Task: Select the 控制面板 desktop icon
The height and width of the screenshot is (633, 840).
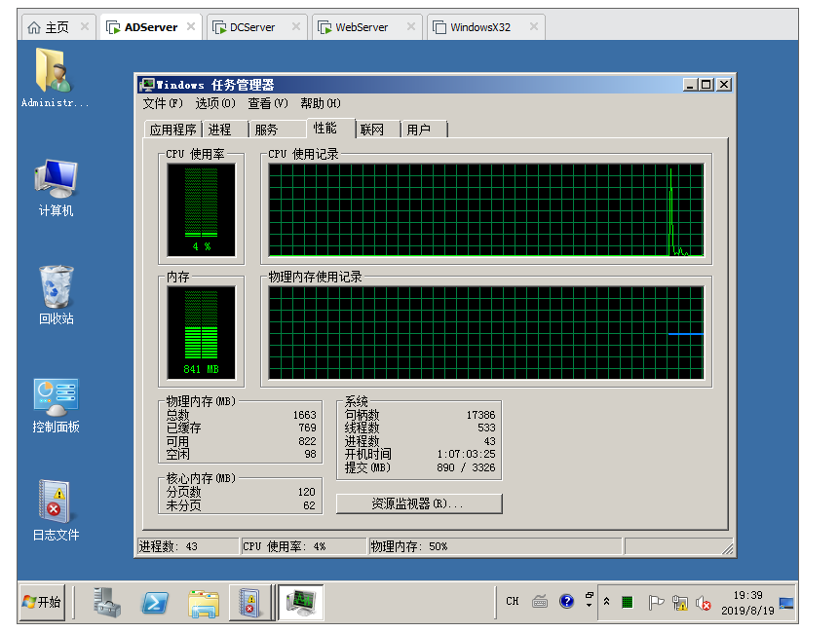Action: pyautogui.click(x=56, y=404)
